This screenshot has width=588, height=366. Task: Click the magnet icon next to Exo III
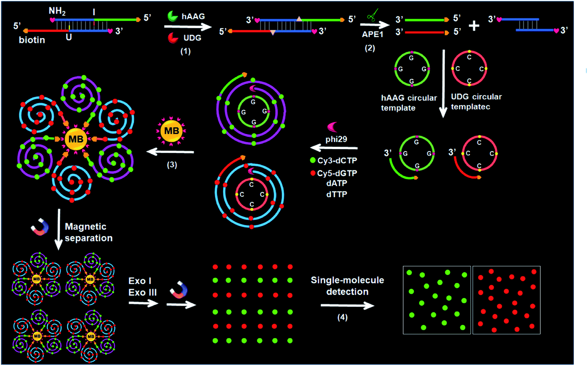pos(179,289)
